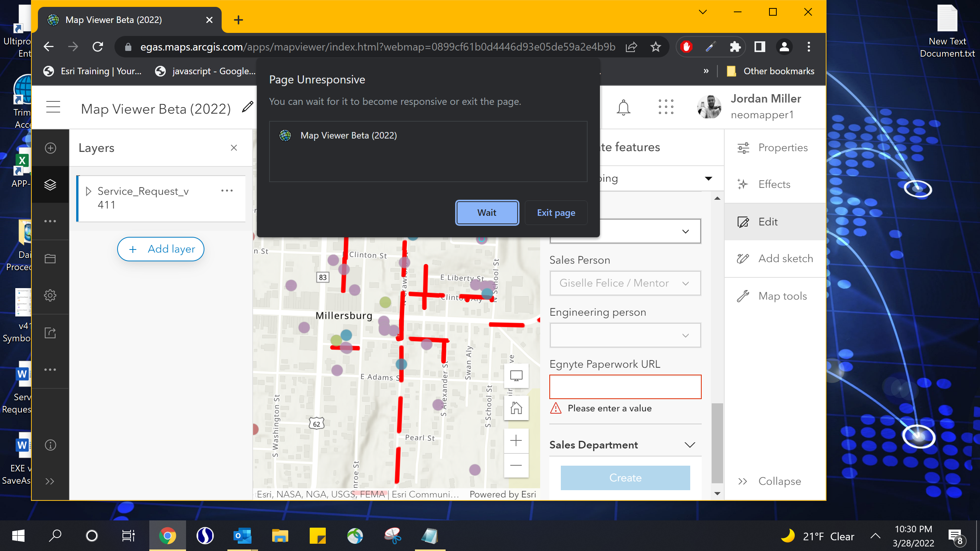Click the map Home extent icon
The width and height of the screenshot is (980, 551).
coord(516,408)
